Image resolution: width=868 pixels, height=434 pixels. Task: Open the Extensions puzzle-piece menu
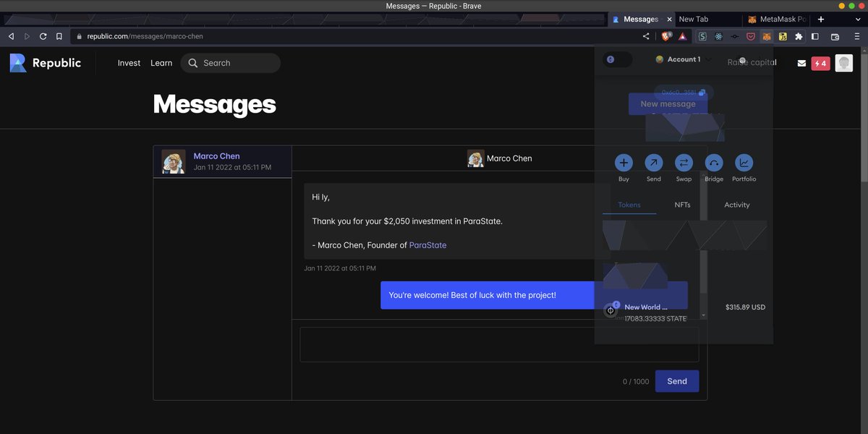[799, 36]
